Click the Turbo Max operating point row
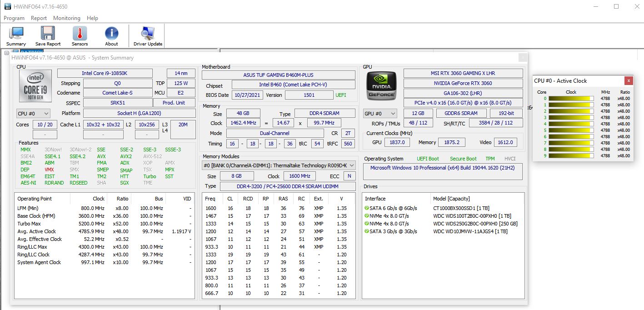The height and width of the screenshot is (310, 644). pyautogui.click(x=105, y=224)
